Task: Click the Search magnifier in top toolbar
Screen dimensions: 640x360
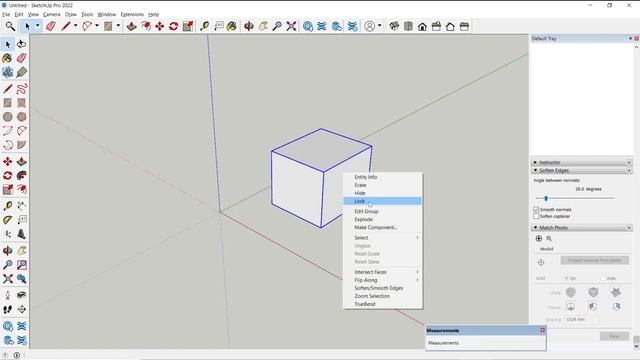Action: click(x=10, y=27)
